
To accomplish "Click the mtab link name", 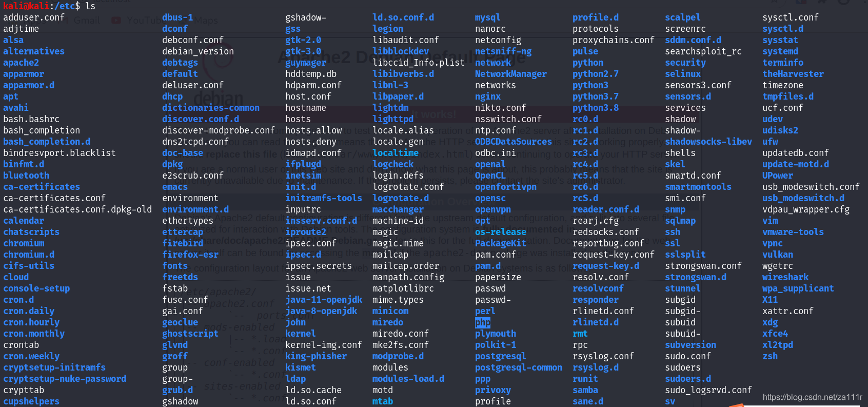I will pos(383,401).
